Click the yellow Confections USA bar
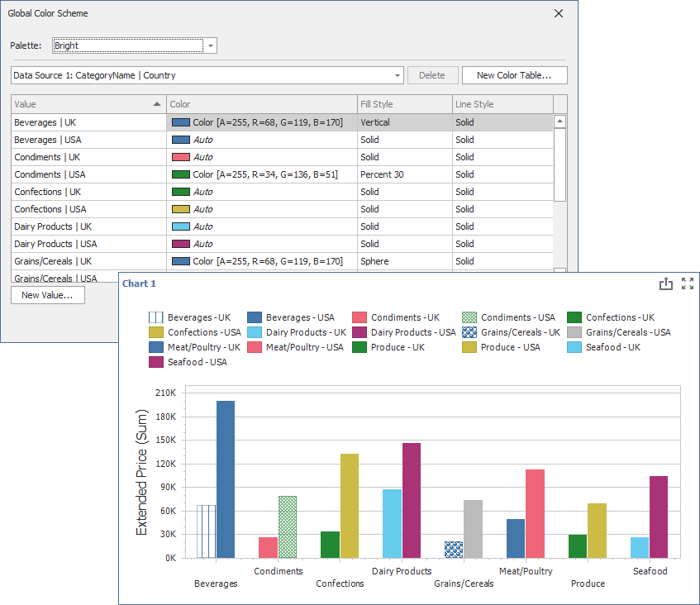The height and width of the screenshot is (605, 700). [x=350, y=506]
